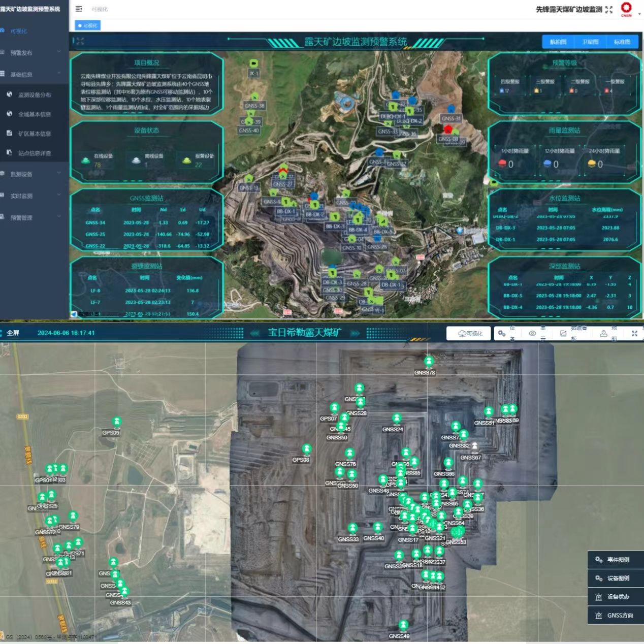Click the expand icon left of dashboard title

click(80, 41)
